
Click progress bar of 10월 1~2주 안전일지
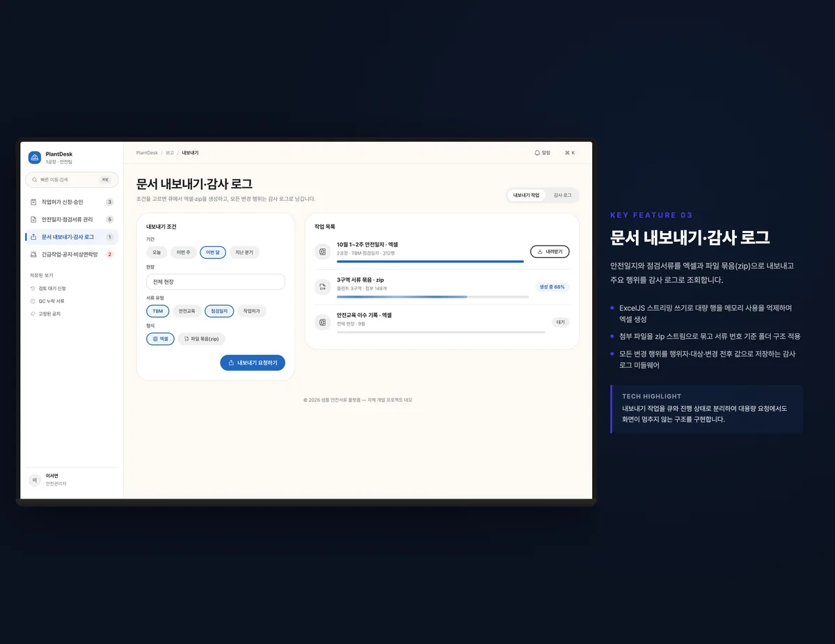click(x=430, y=261)
